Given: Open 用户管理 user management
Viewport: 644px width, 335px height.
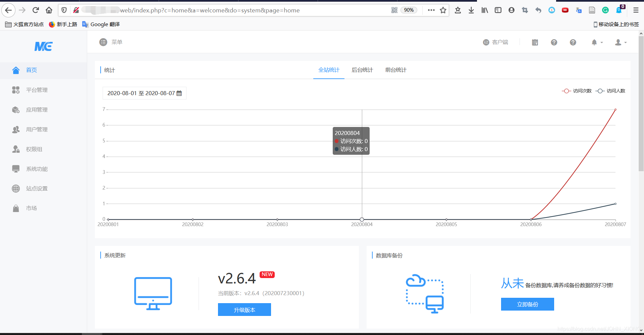Looking at the screenshot, I should point(37,129).
